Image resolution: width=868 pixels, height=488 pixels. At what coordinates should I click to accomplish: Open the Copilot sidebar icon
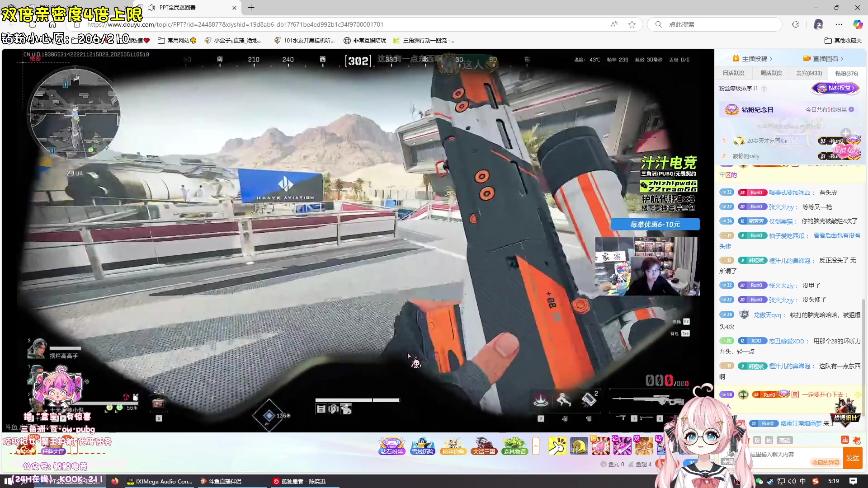(858, 24)
